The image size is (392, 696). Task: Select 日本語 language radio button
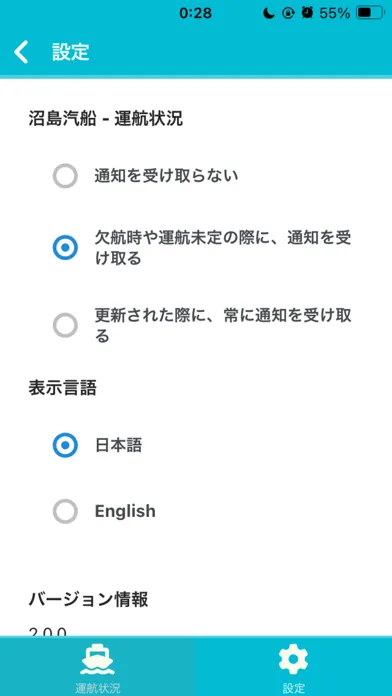tap(65, 445)
